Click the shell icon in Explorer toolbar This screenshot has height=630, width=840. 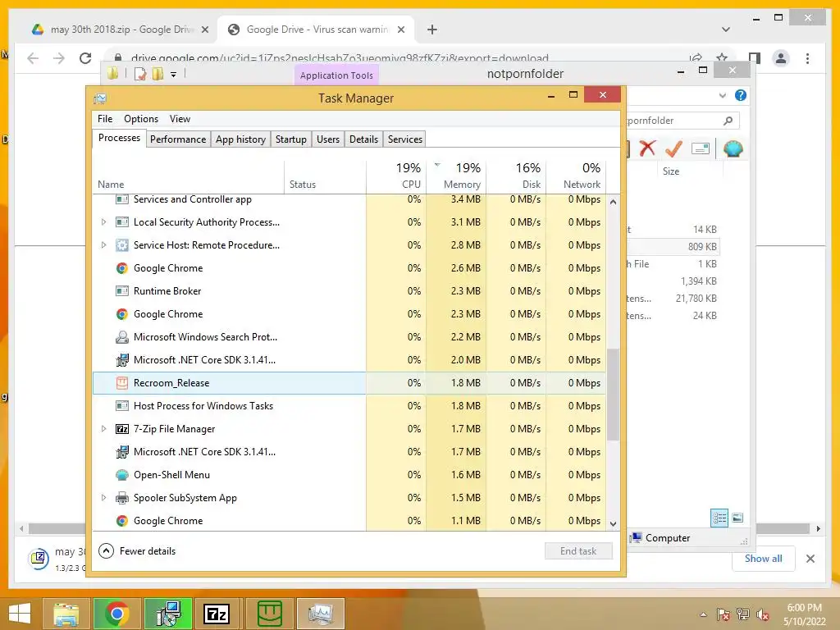click(x=733, y=148)
